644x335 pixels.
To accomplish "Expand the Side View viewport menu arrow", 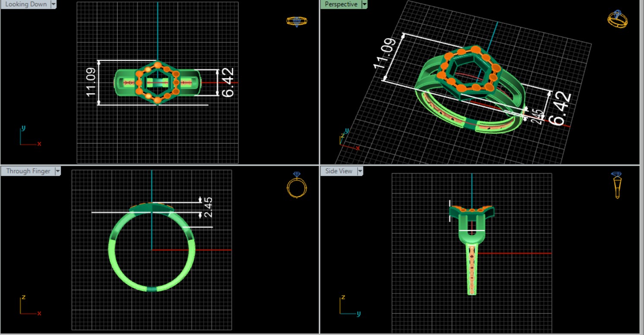I will [359, 171].
